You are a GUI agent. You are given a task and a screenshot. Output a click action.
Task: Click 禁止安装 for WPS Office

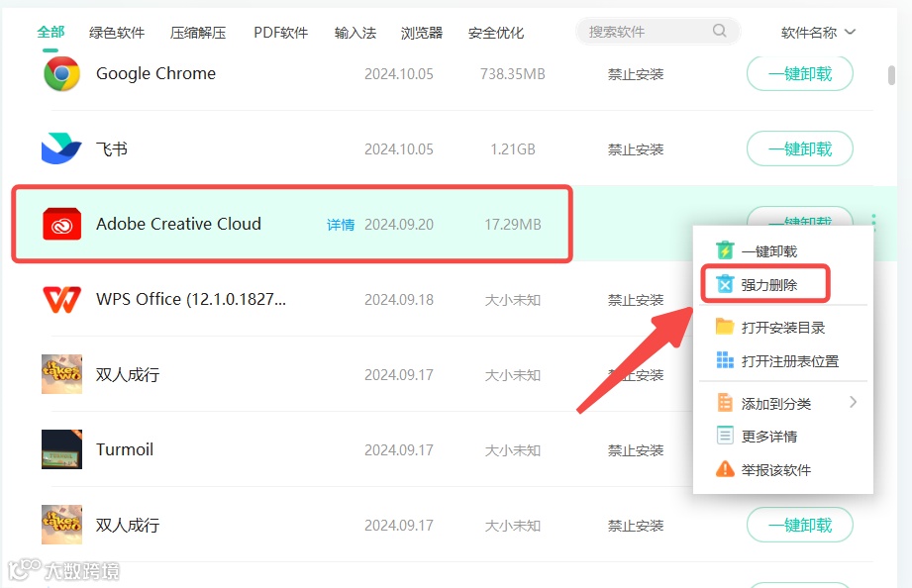[636, 300]
